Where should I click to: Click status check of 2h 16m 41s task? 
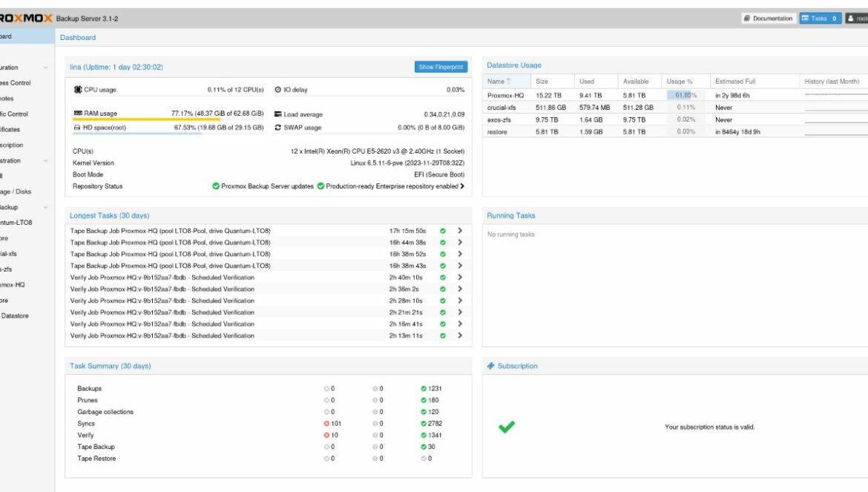(x=443, y=324)
